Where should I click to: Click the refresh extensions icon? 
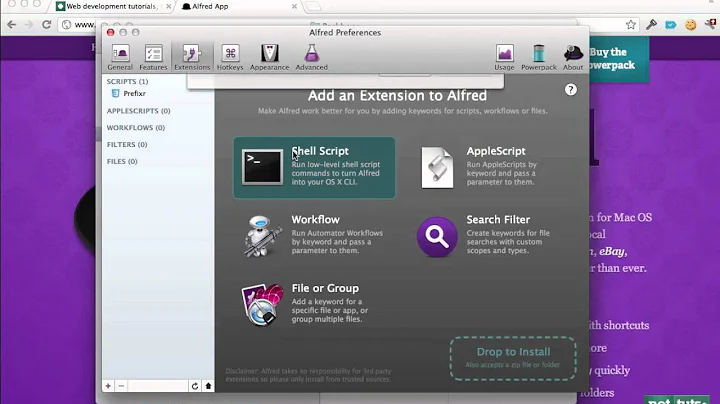point(195,386)
